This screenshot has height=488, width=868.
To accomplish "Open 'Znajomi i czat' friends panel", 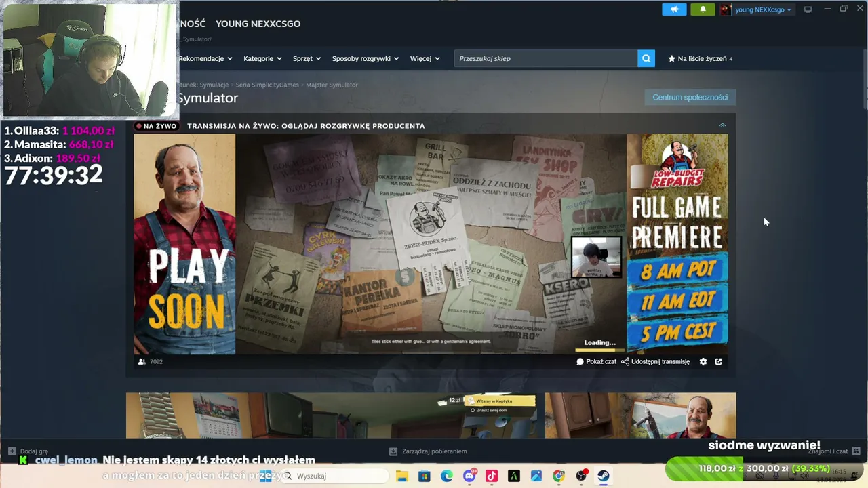I will [x=833, y=451].
